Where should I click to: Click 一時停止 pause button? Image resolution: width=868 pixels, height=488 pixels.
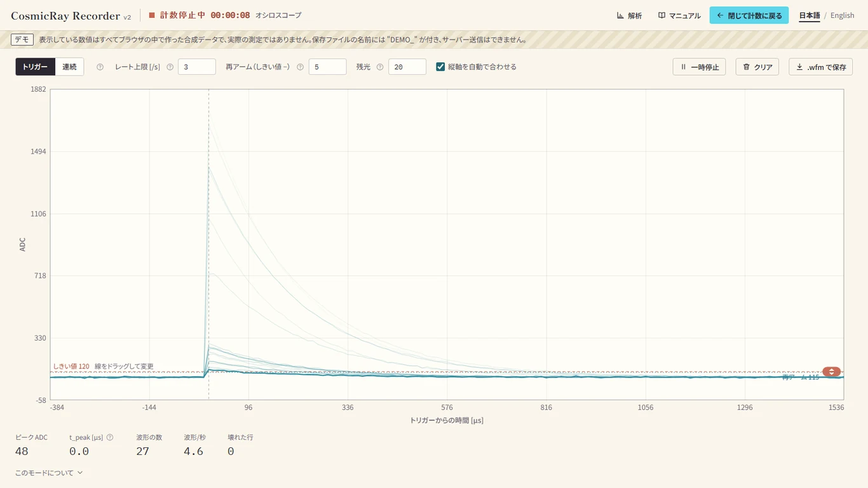pos(699,67)
